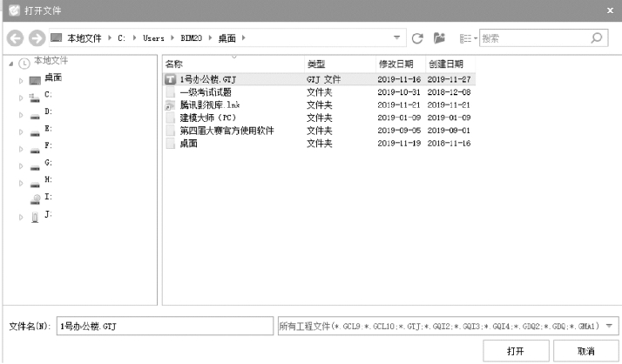Select 桌面 segment in the breadcrumb path

tap(226, 38)
